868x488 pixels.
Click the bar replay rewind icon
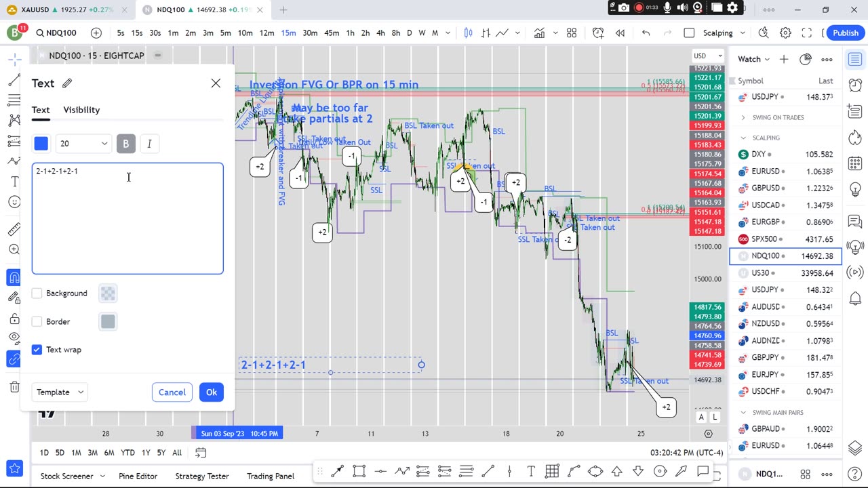tap(620, 33)
